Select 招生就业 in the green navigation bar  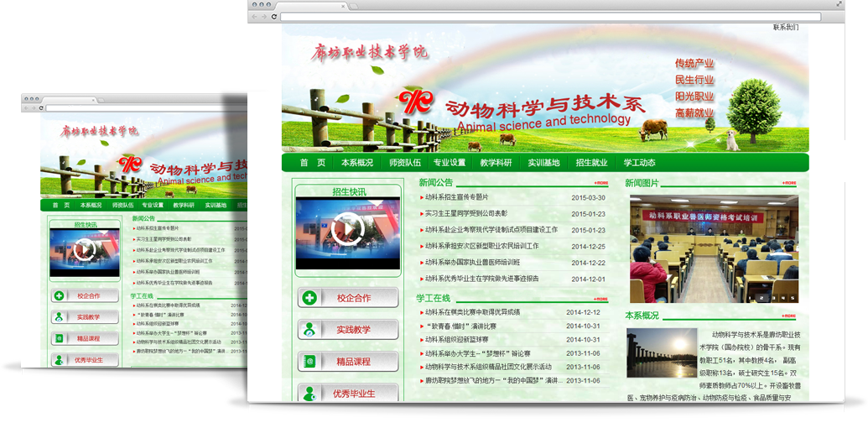(591, 163)
